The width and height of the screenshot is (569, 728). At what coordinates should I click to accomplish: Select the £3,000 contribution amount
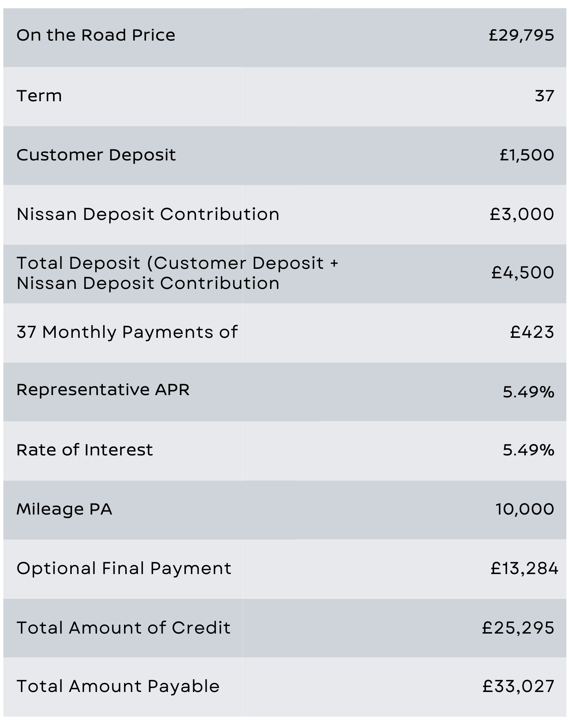coord(522,214)
